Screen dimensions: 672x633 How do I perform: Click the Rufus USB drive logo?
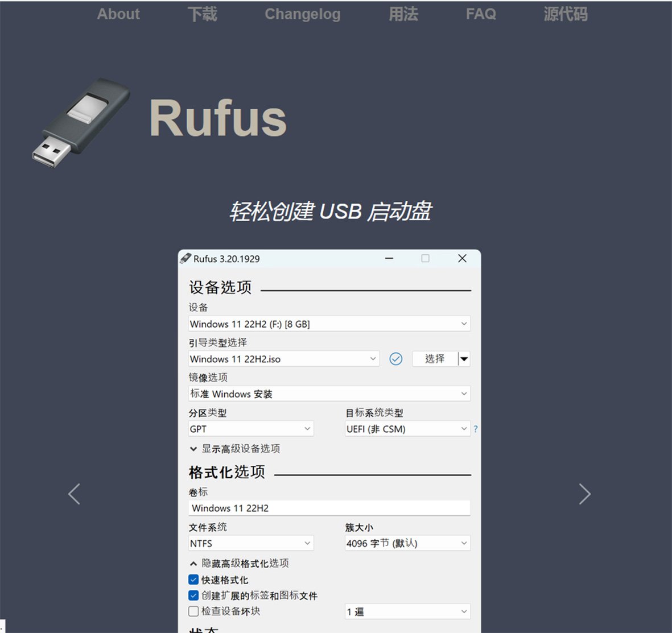pos(81,122)
